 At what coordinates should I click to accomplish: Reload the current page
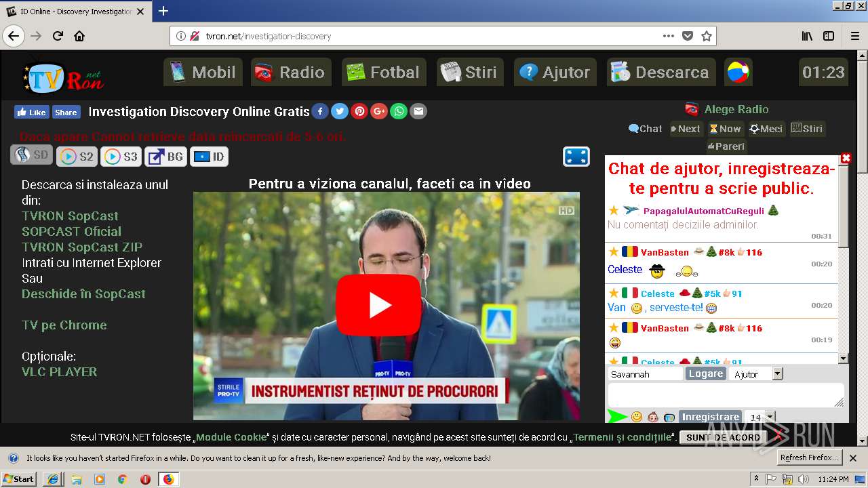[x=58, y=36]
